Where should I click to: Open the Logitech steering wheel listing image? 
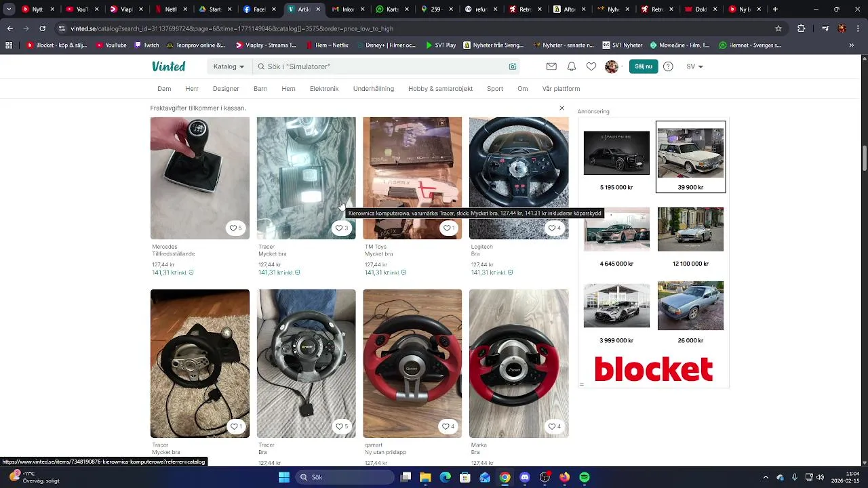[519, 178]
